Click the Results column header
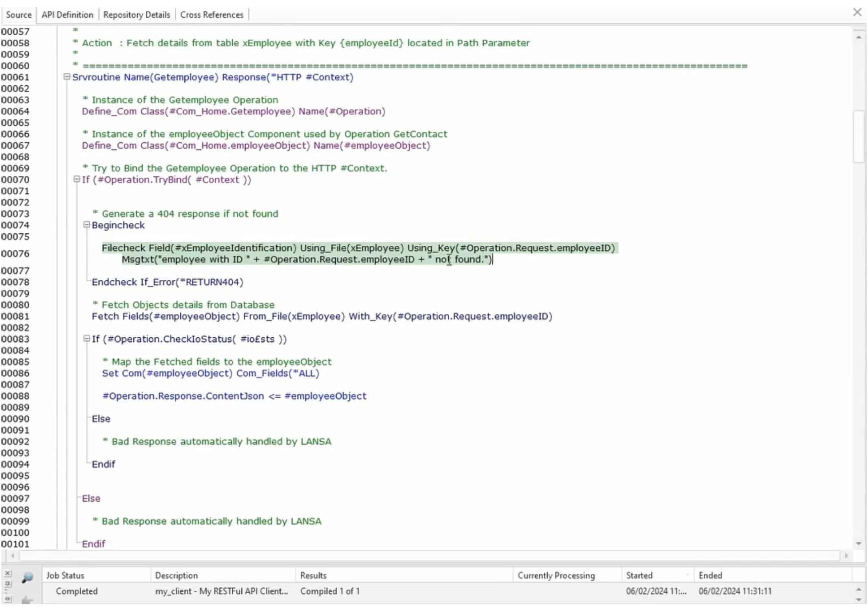The image size is (868, 607). click(404, 575)
